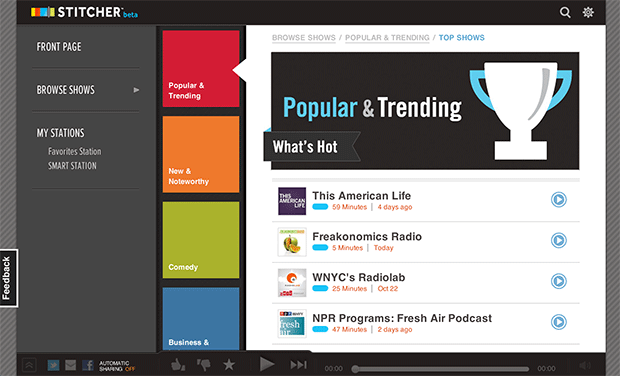Click Popular & Trending breadcrumb link
Viewport: 620px width, 376px height.
[x=387, y=38]
